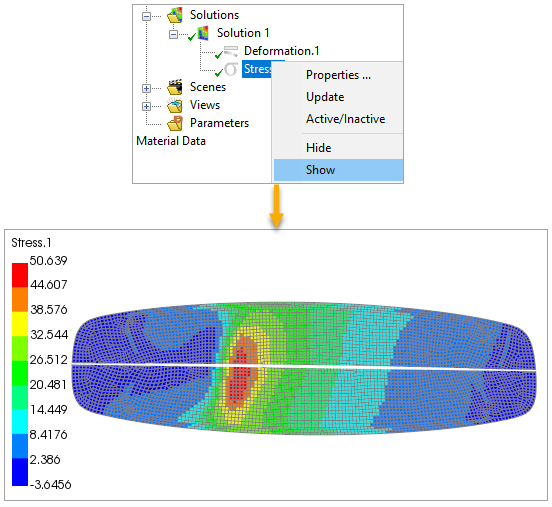Expand the Scenes tree node

click(146, 88)
